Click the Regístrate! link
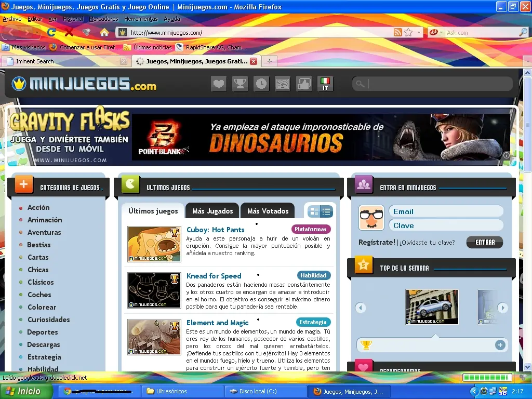The height and width of the screenshot is (399, 532). click(377, 242)
